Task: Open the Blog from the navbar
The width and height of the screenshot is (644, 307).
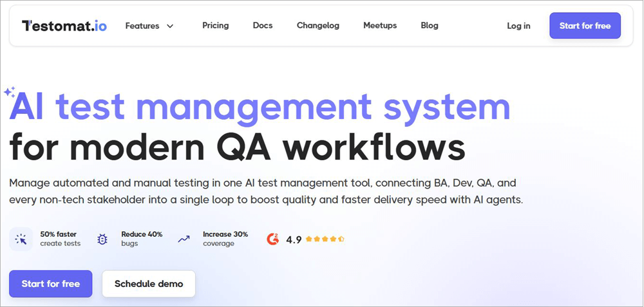Action: click(x=430, y=26)
